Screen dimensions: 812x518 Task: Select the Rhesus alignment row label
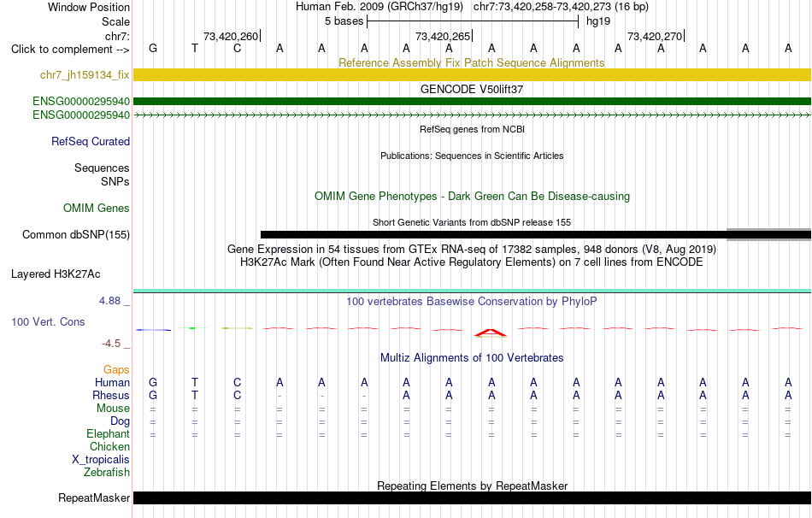click(x=111, y=395)
